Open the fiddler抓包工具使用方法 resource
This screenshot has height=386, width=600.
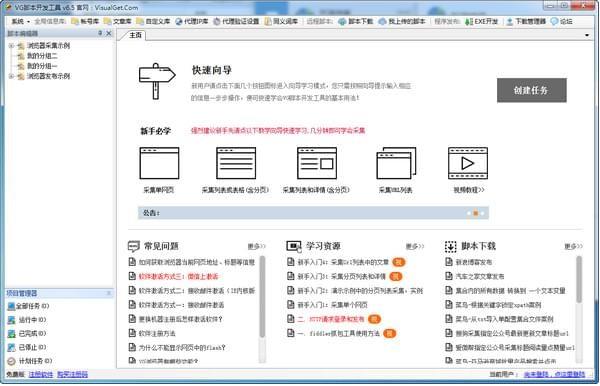(x=338, y=334)
